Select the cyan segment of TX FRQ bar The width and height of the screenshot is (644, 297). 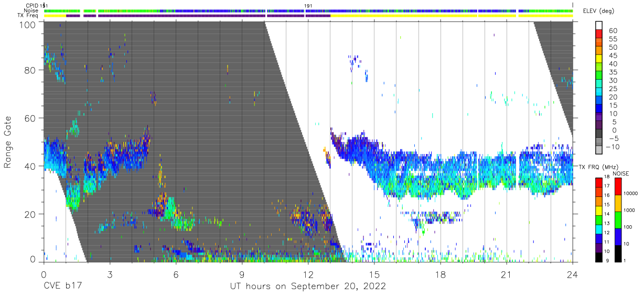pyautogui.click(x=599, y=229)
